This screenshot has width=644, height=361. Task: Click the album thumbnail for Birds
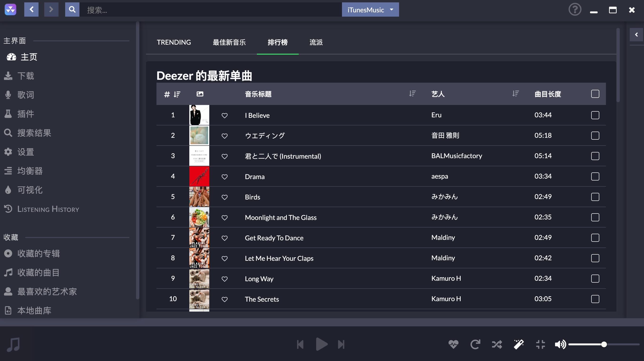(199, 197)
